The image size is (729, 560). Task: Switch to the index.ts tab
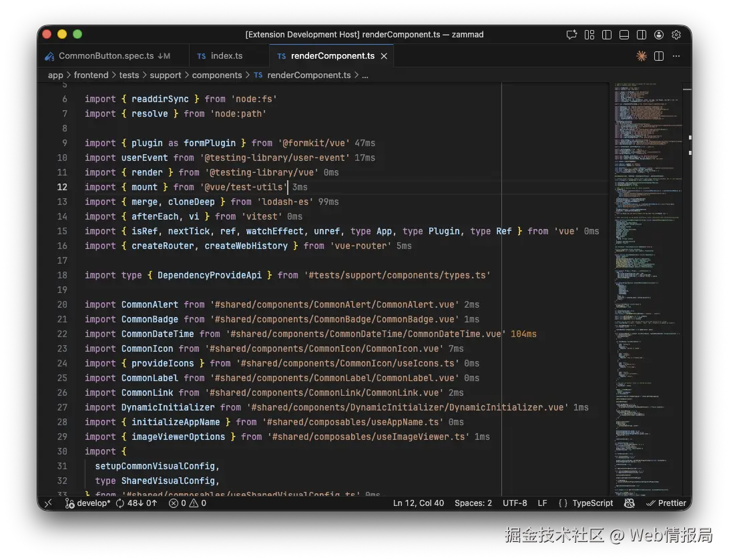[x=227, y=55]
